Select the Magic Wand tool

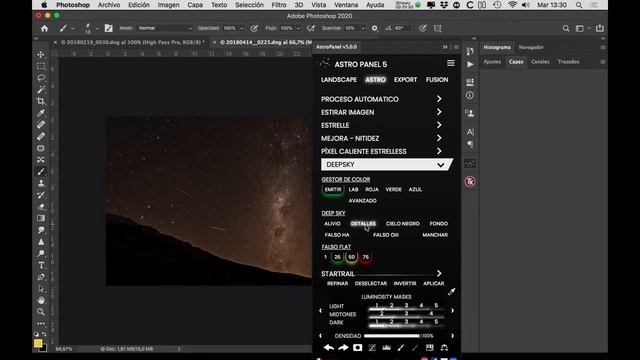click(41, 89)
